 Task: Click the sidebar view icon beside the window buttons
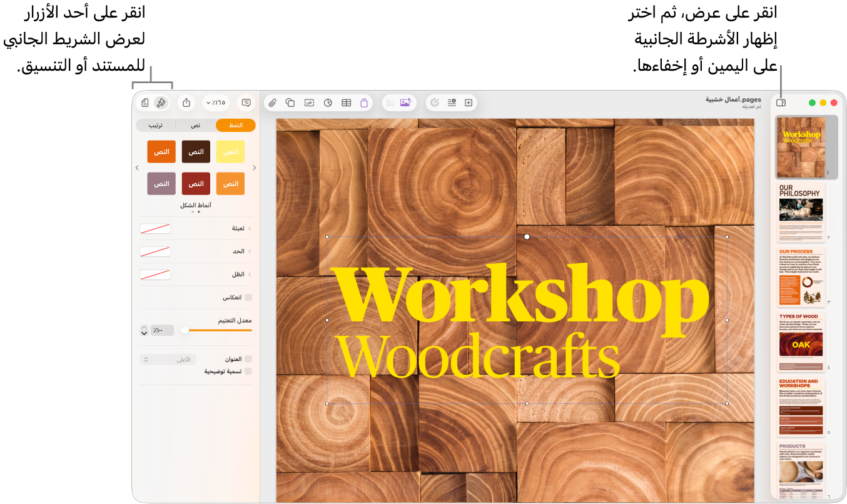pos(781,103)
